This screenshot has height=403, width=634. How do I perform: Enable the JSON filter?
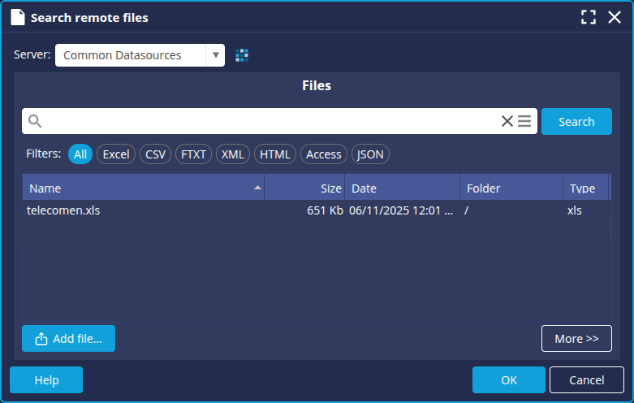click(370, 154)
